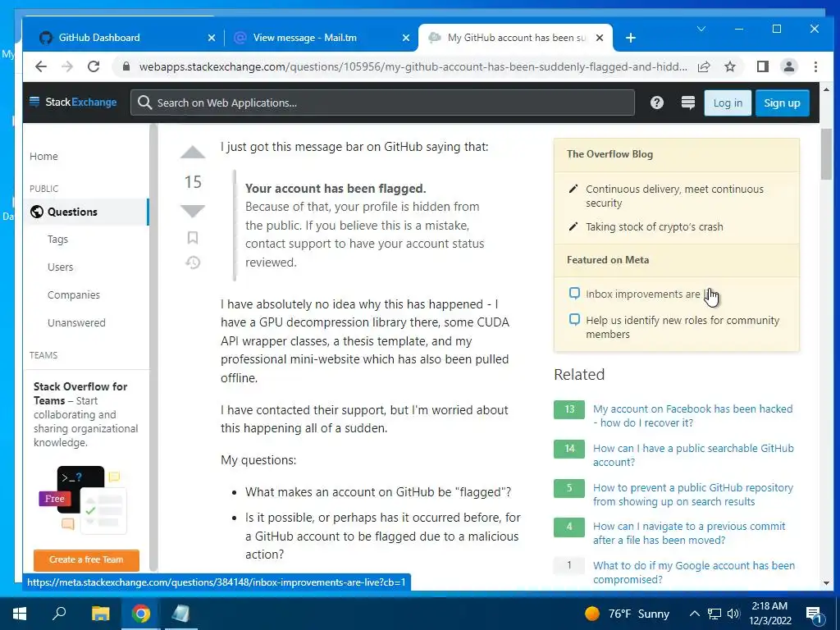This screenshot has height=630, width=840.
Task: Show the question's activity history icon
Action: pos(193,262)
